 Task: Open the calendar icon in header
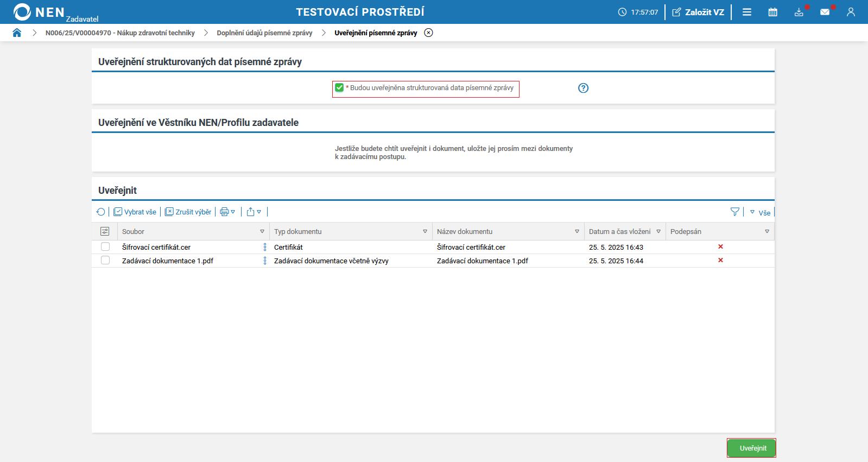[772, 12]
